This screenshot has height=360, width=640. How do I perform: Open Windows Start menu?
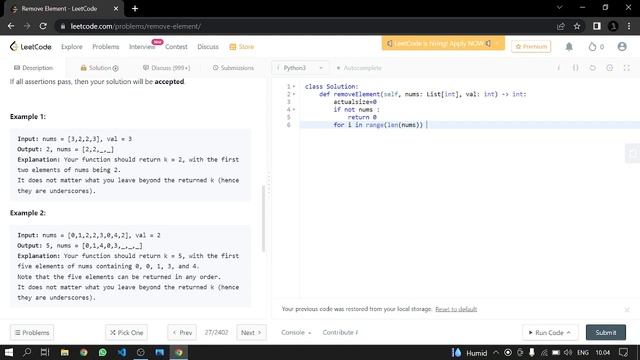pyautogui.click(x=8, y=352)
